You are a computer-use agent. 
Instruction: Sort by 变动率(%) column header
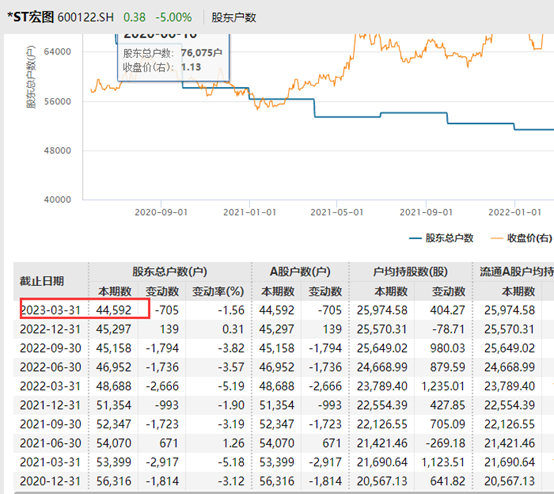(218, 292)
